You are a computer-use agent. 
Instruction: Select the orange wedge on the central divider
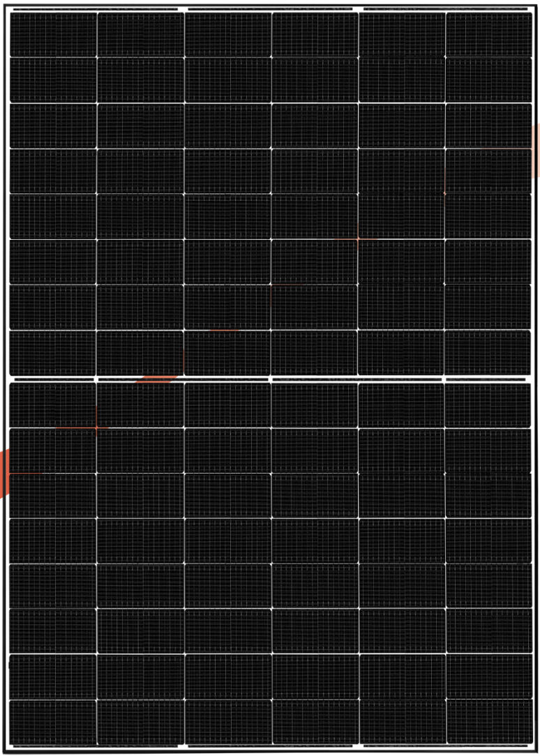pos(157,379)
